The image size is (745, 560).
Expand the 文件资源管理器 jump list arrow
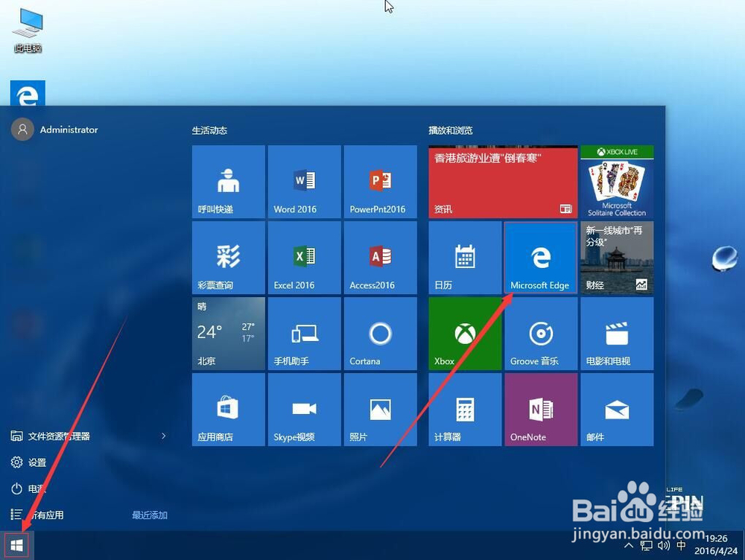pyautogui.click(x=163, y=436)
